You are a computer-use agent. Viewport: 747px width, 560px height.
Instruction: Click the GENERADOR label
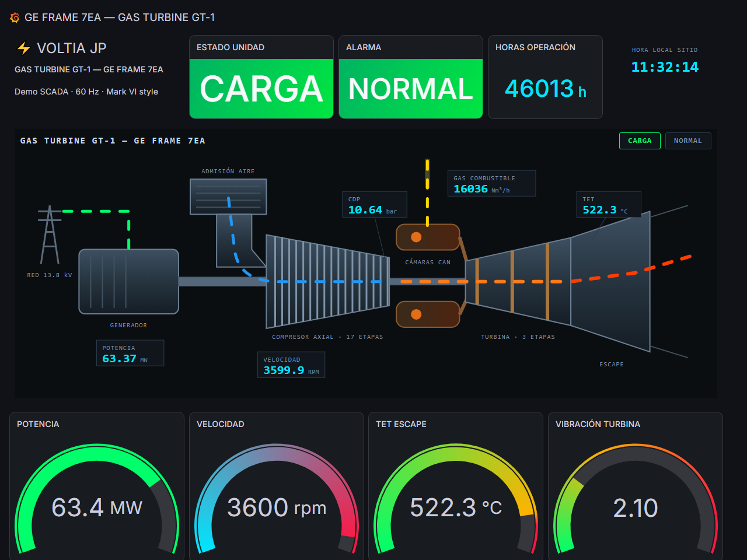(128, 325)
